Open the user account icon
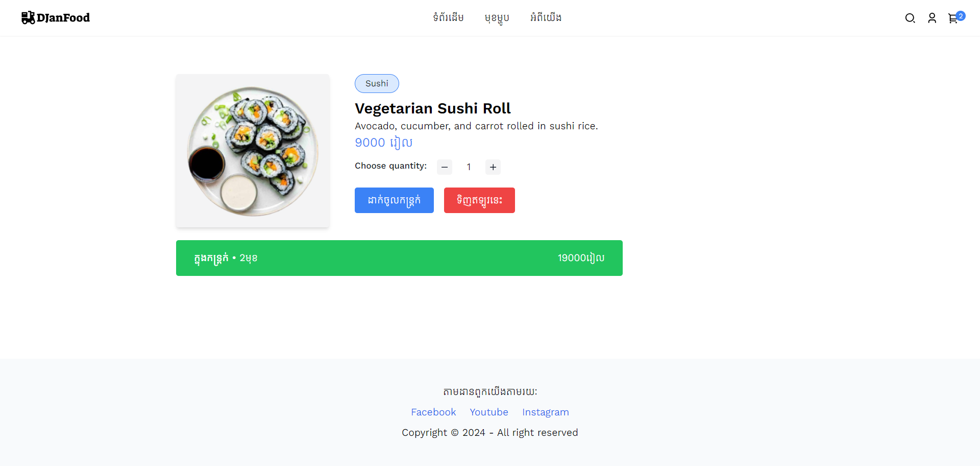 (x=932, y=18)
